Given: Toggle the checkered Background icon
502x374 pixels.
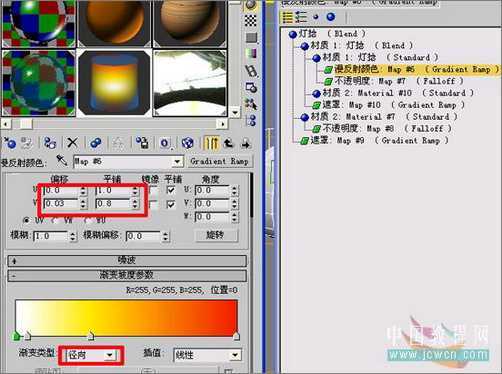Looking at the screenshot, I should pos(251,21).
